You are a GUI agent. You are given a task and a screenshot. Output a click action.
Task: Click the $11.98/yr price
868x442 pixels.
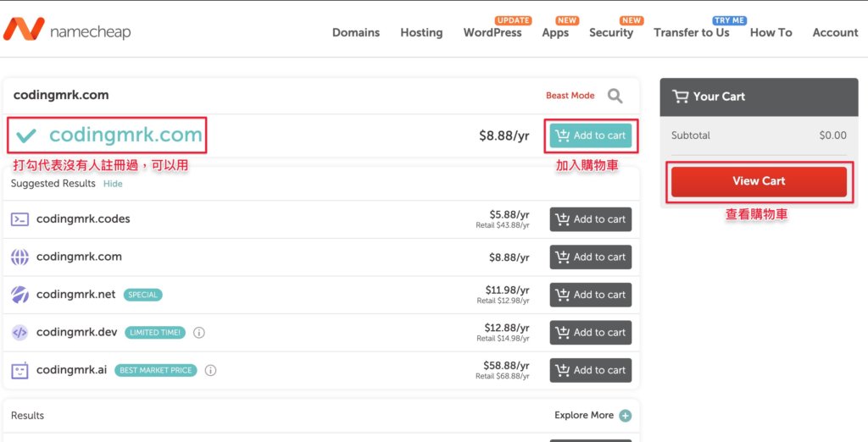(507, 290)
